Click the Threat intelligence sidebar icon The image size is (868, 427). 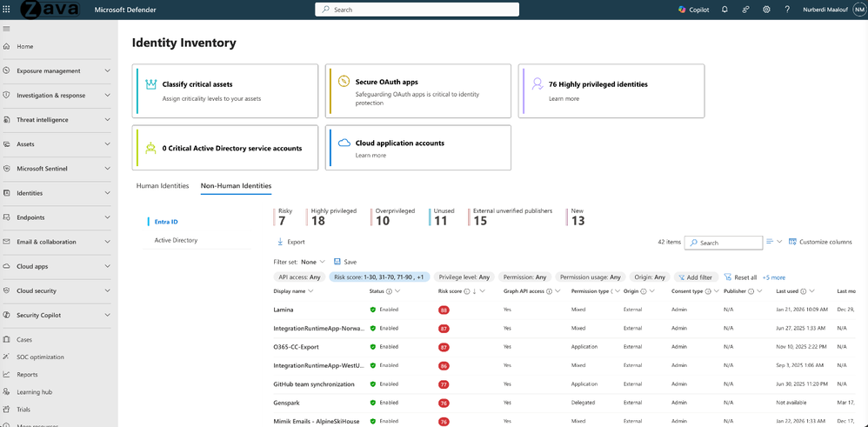click(7, 120)
